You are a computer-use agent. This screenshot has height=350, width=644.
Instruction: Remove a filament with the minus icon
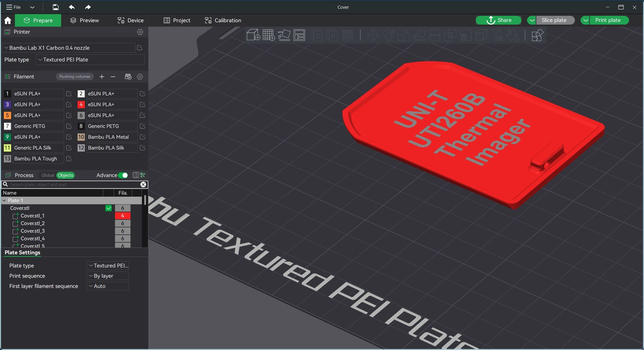tap(113, 77)
